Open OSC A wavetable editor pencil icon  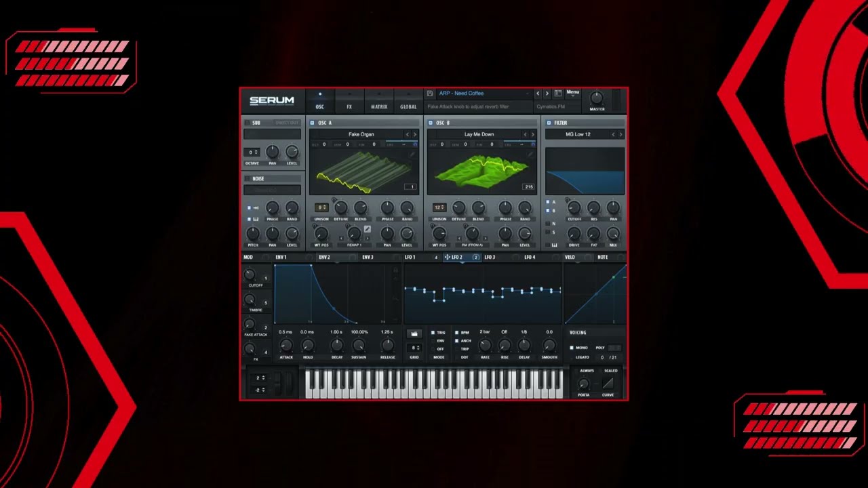coord(413,155)
